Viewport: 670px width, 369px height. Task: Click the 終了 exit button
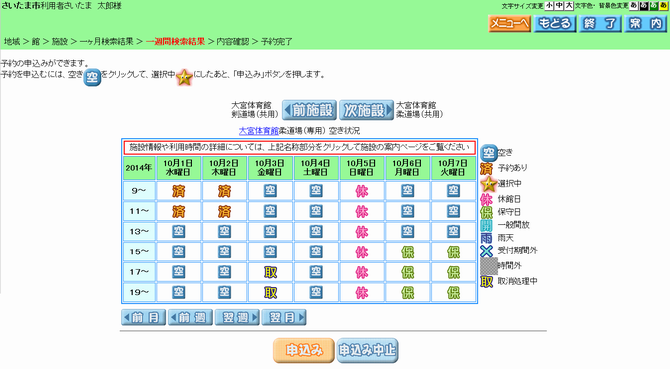coord(600,23)
